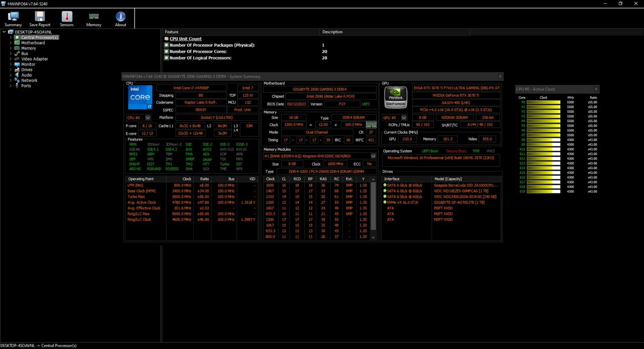644x349 pixels.
Task: Click the Bus tree icon
Action: (17, 54)
